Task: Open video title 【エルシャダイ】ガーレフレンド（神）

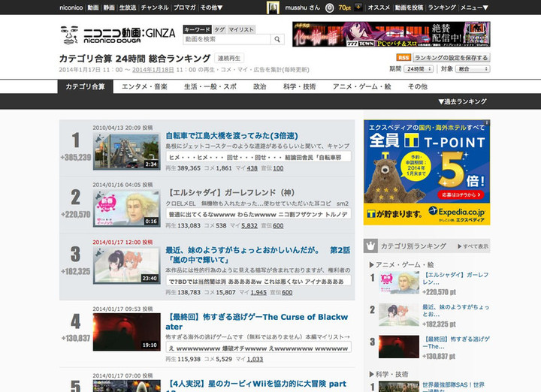Action: [x=231, y=193]
